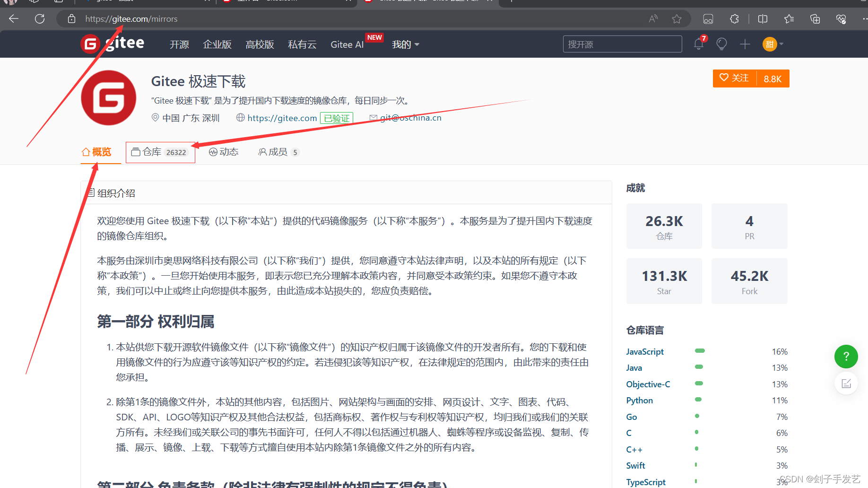Click the lightbulb icon in navbar
Image resolution: width=868 pixels, height=488 pixels.
tap(721, 44)
